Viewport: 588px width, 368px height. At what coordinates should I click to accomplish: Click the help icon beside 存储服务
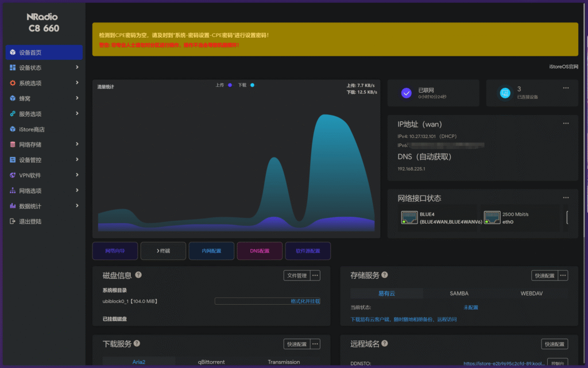point(385,275)
